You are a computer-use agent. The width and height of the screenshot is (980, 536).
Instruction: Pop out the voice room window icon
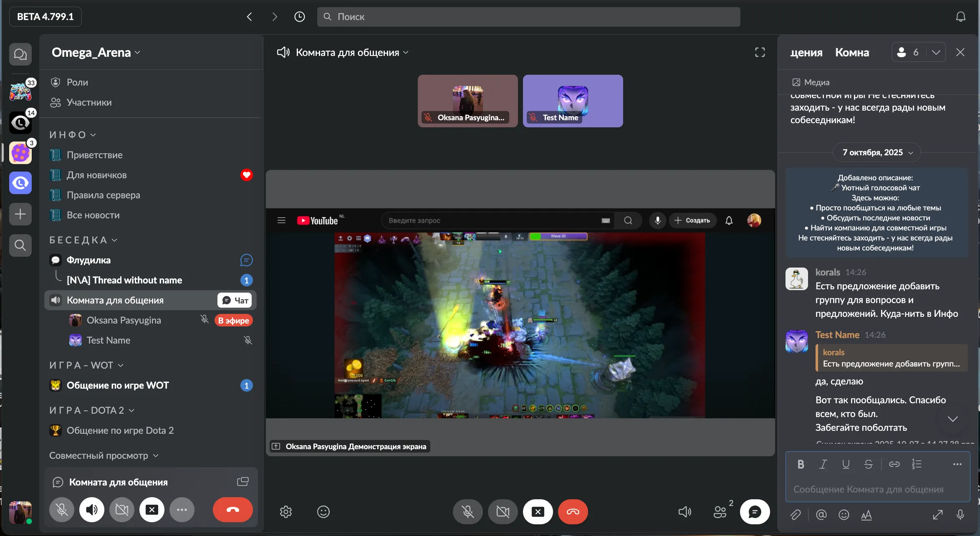tap(242, 482)
